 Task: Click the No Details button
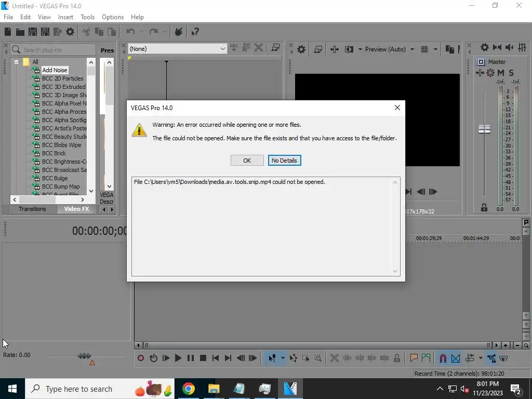click(x=284, y=161)
